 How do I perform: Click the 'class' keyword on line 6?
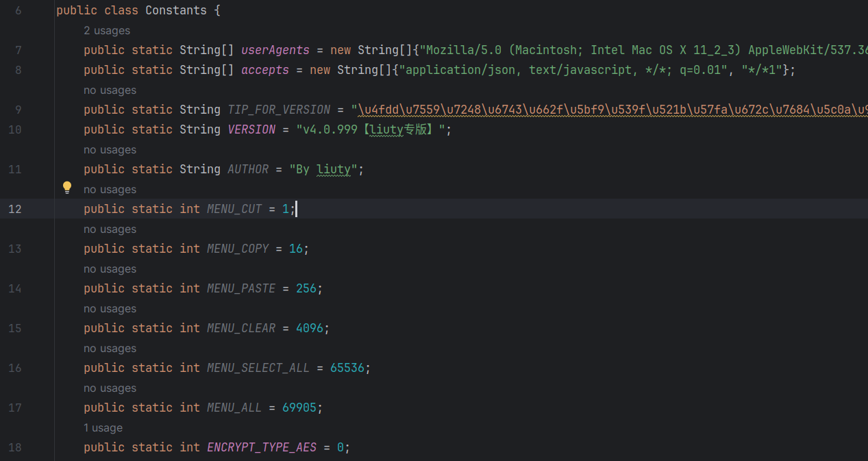point(121,11)
